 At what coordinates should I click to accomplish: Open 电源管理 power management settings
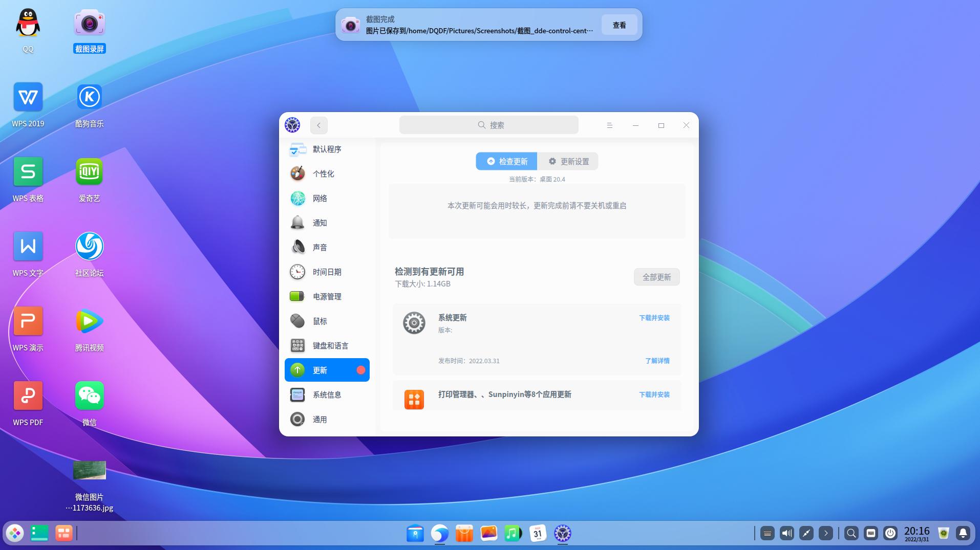click(x=297, y=296)
